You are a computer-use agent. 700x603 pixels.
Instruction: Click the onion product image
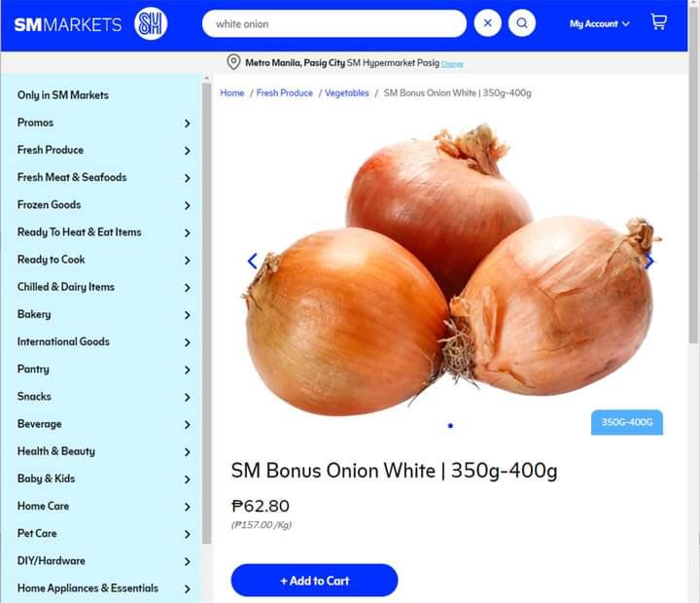(451, 269)
